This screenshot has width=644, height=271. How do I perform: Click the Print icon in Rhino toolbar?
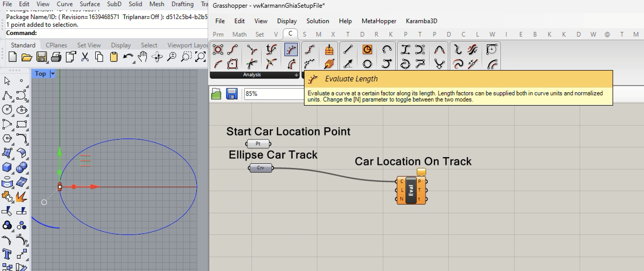pos(56,57)
